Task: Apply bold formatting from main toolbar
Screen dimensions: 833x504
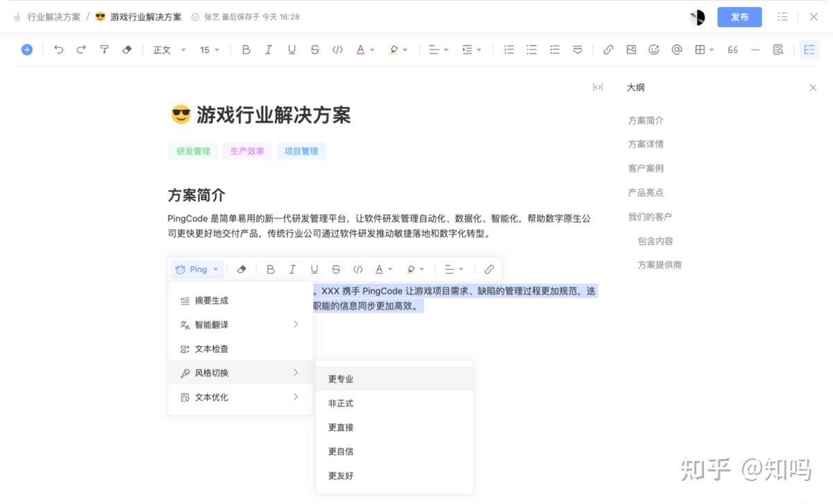Action: tap(246, 49)
